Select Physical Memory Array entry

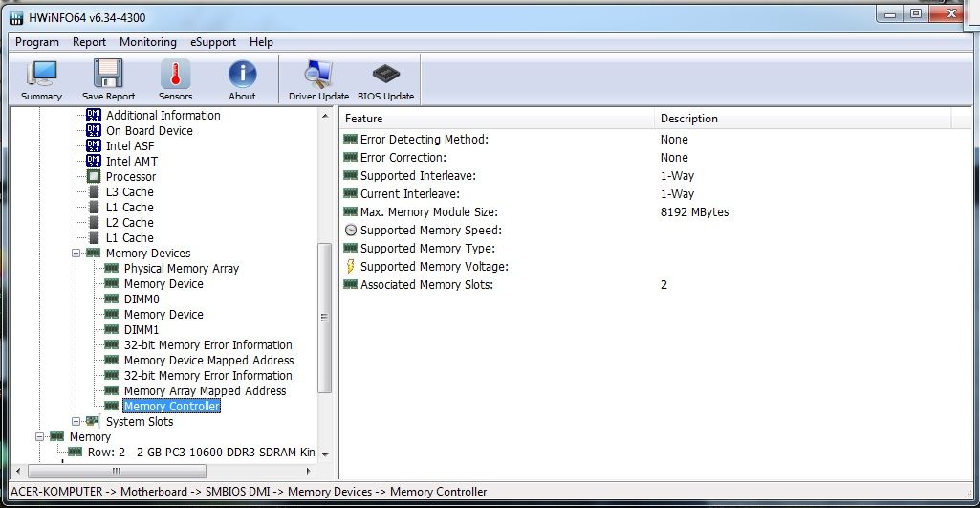[x=182, y=269]
